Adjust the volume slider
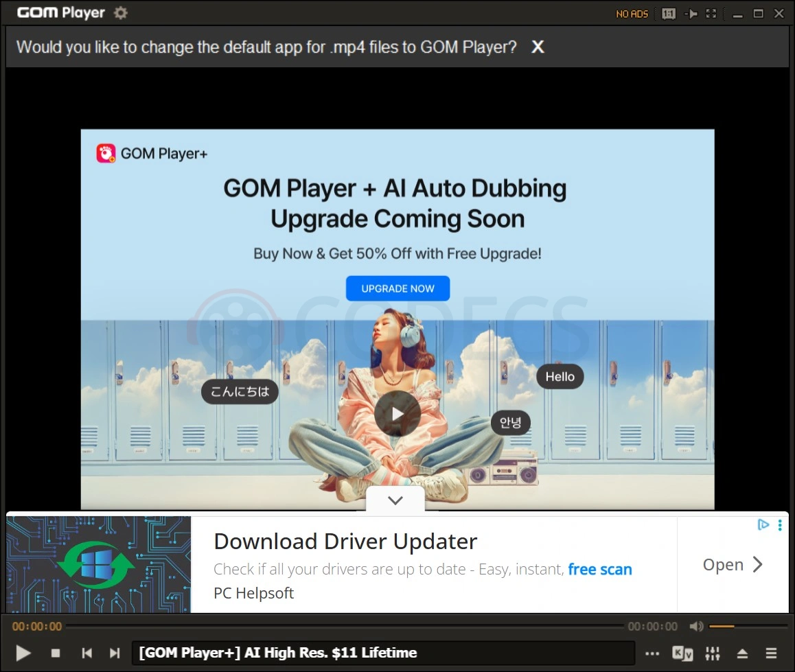Image resolution: width=795 pixels, height=672 pixels. 748,627
